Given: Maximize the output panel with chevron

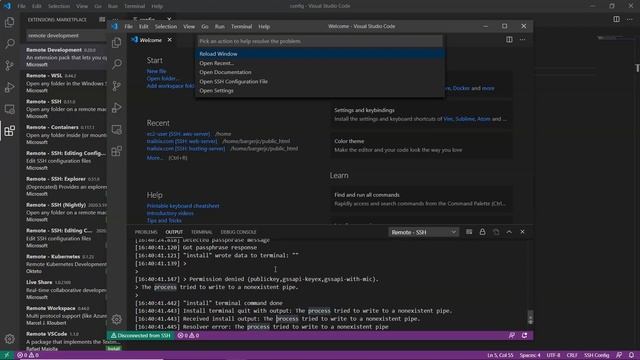Looking at the screenshot, I should pyautogui.click(x=509, y=232).
